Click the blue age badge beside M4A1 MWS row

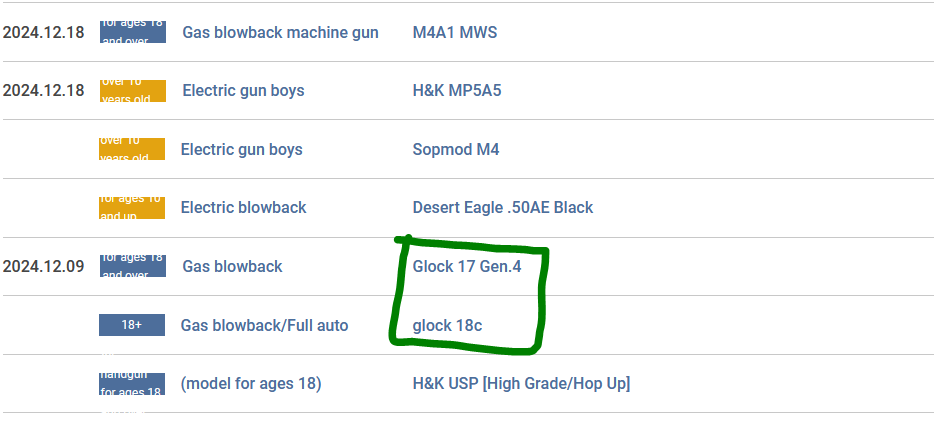(132, 32)
